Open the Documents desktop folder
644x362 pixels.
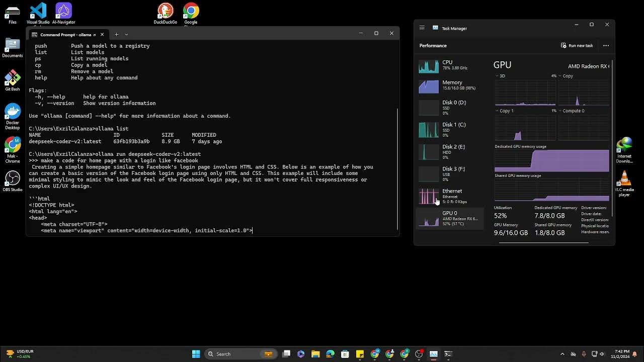point(13,48)
